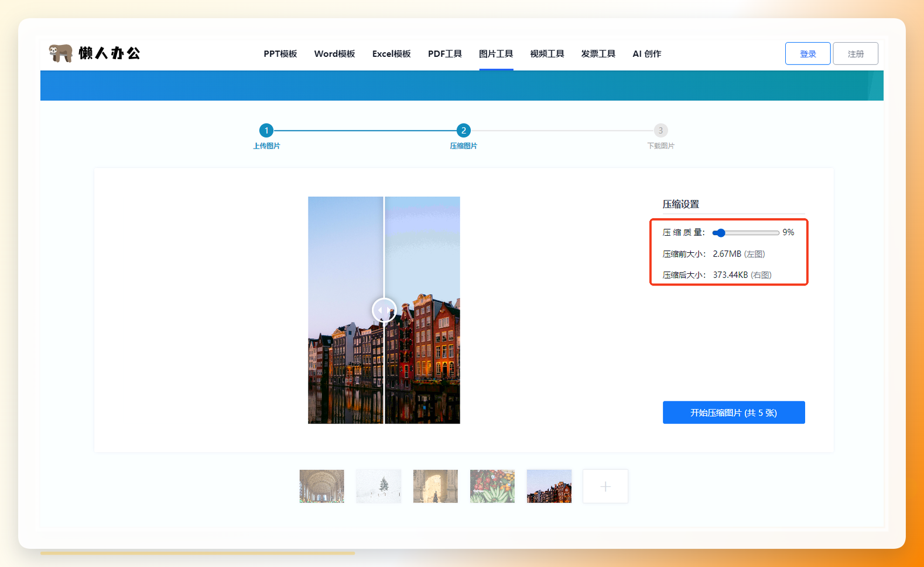
Task: Select the fruits and bananas thumbnail
Action: pos(492,486)
